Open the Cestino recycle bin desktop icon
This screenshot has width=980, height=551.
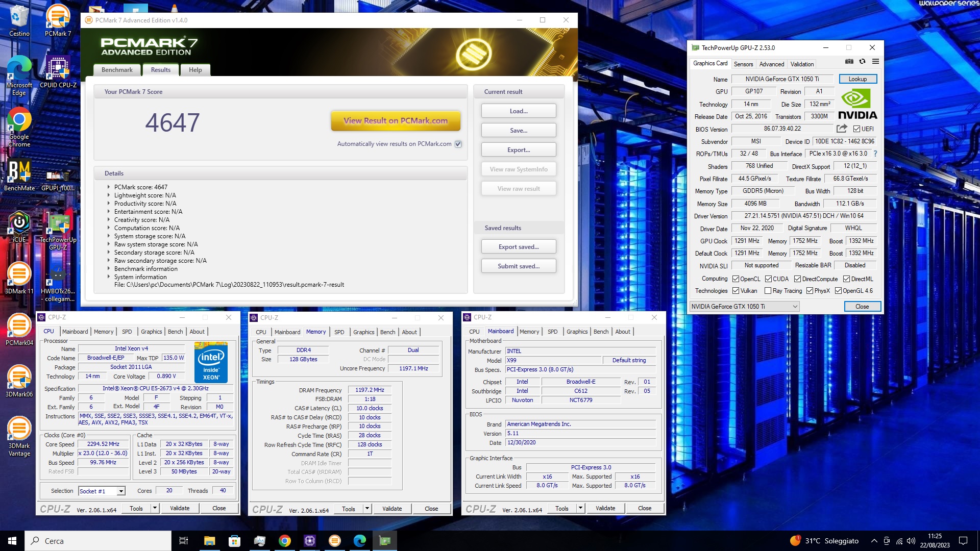(19, 20)
